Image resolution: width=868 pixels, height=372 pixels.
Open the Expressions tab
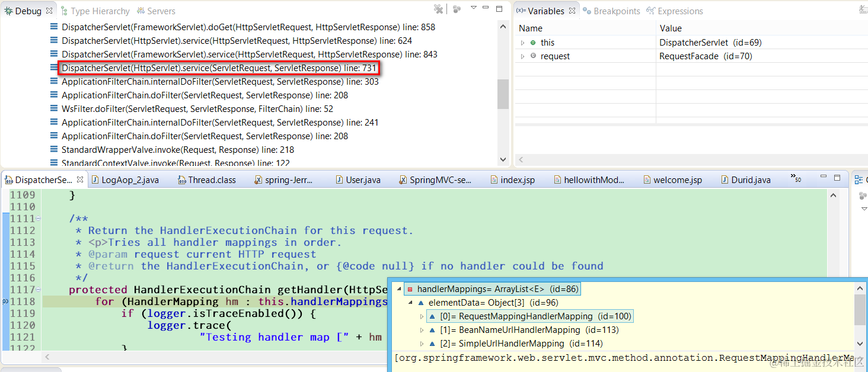pos(675,11)
